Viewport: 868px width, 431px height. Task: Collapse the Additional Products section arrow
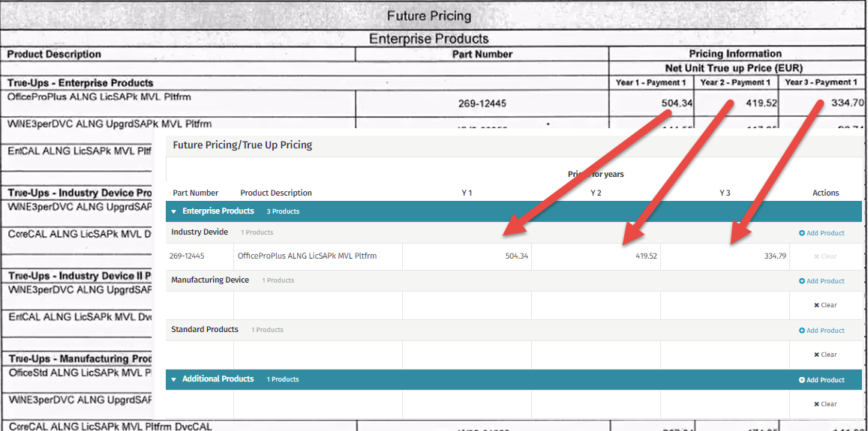click(174, 379)
